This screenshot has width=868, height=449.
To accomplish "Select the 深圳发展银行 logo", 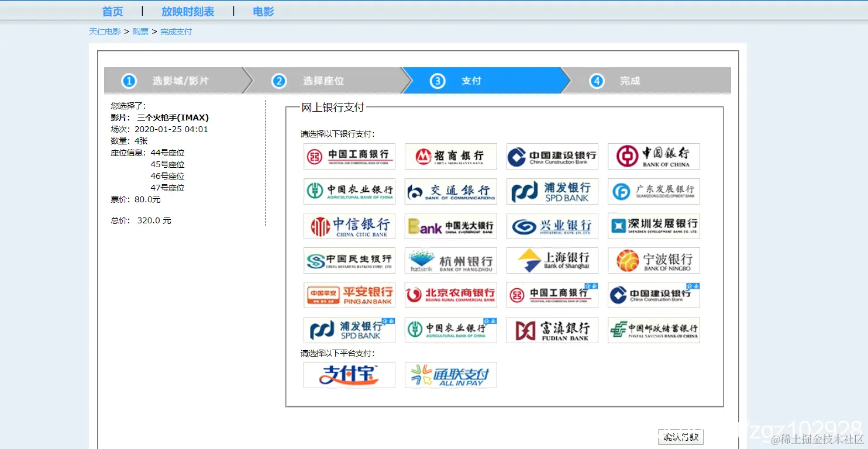I will click(653, 226).
